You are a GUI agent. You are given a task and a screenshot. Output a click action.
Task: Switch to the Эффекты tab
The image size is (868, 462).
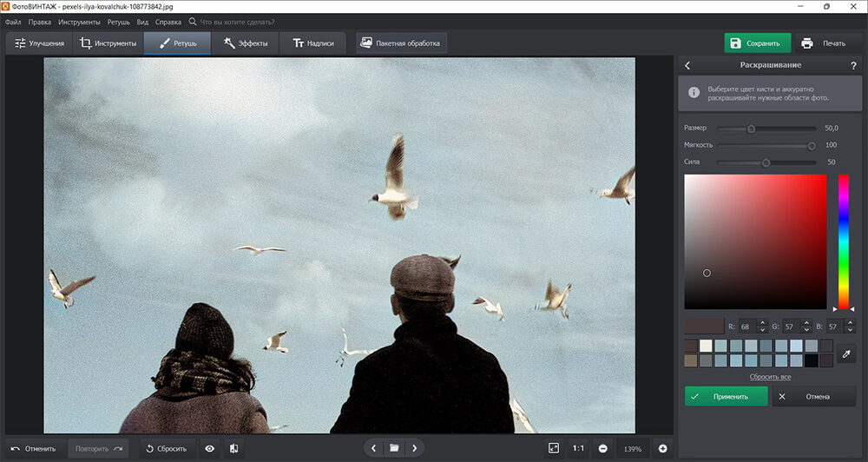[x=246, y=43]
